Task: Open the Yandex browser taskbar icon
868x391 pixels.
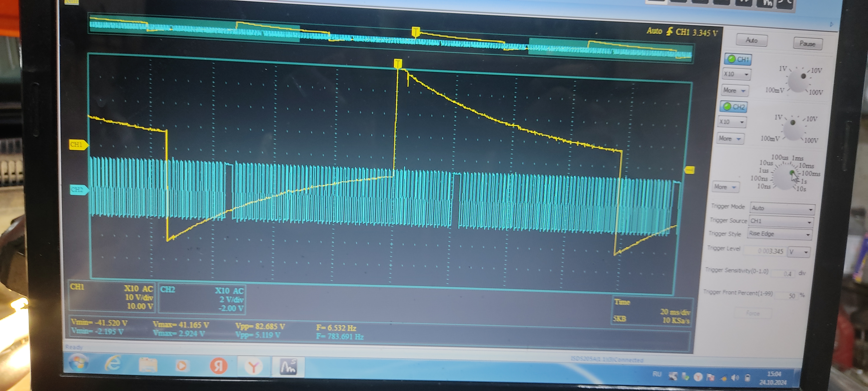Action: pos(253,366)
